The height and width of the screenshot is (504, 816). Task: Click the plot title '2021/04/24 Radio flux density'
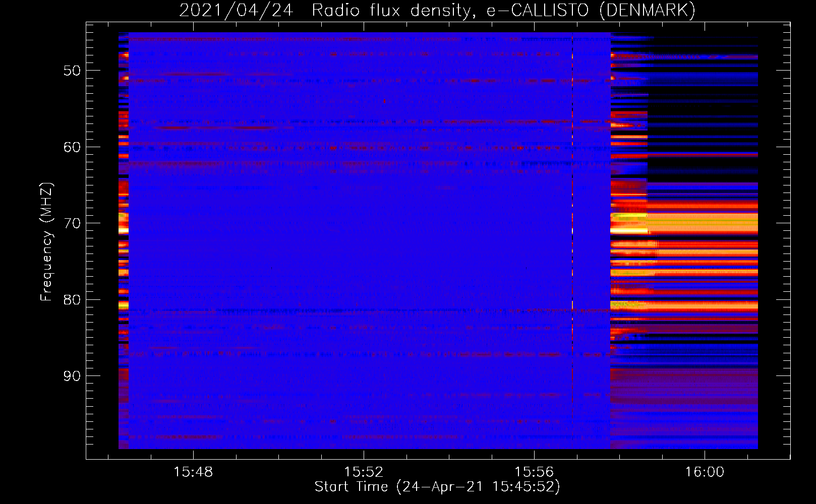point(437,11)
